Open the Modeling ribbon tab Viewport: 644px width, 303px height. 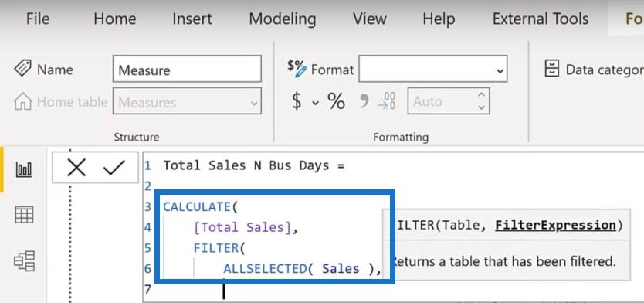point(283,19)
